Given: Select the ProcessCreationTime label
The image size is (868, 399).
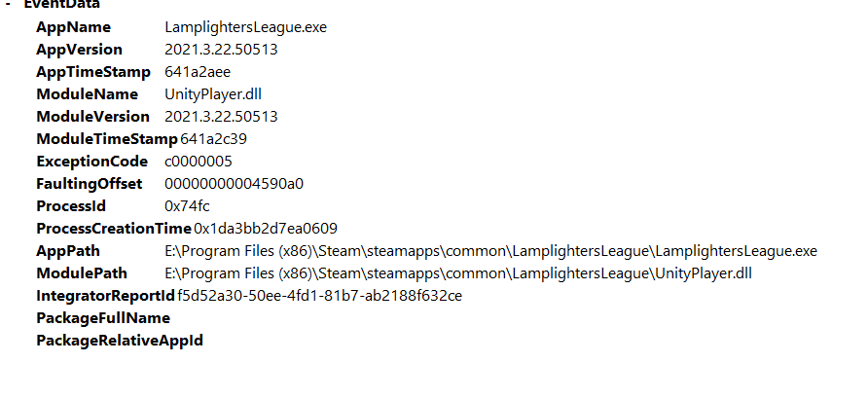Looking at the screenshot, I should [x=114, y=229].
